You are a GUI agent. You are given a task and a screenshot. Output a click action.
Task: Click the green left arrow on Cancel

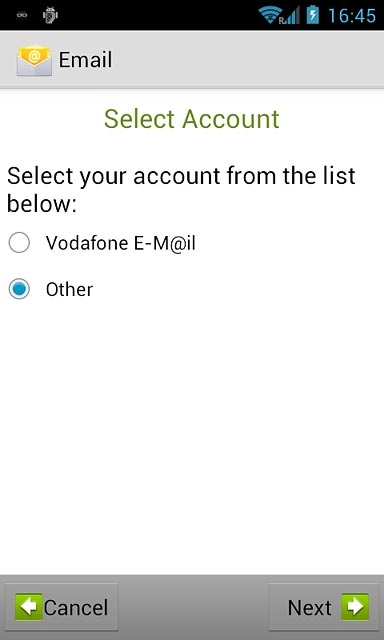point(29,607)
